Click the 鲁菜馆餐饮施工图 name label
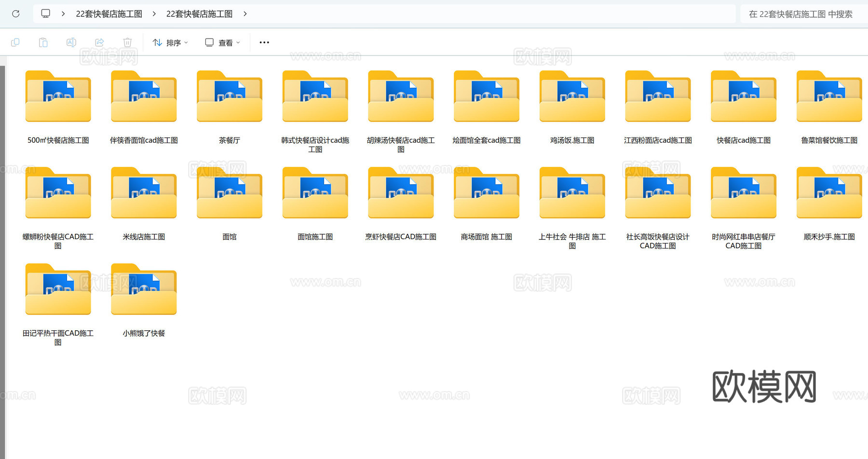This screenshot has height=459, width=868. [829, 140]
